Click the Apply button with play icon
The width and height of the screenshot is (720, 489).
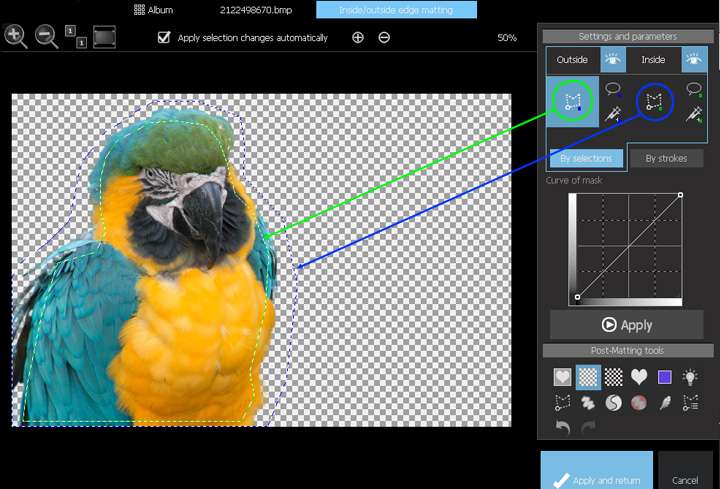click(x=627, y=325)
